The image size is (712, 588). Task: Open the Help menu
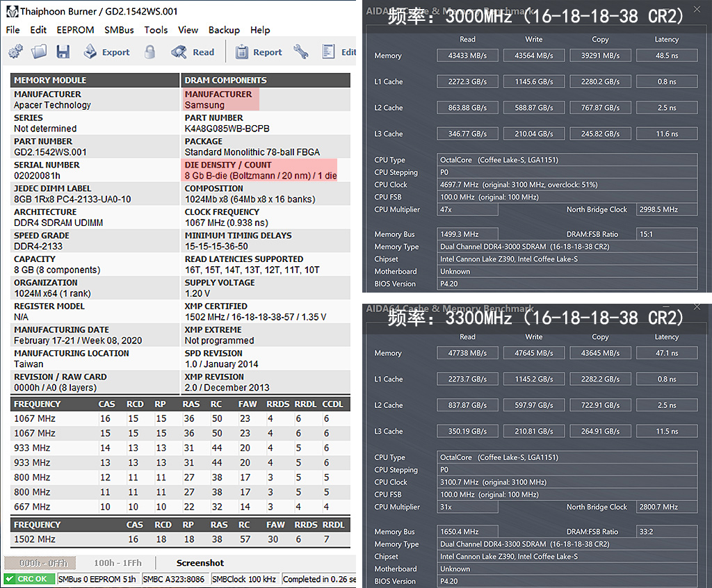pyautogui.click(x=260, y=30)
